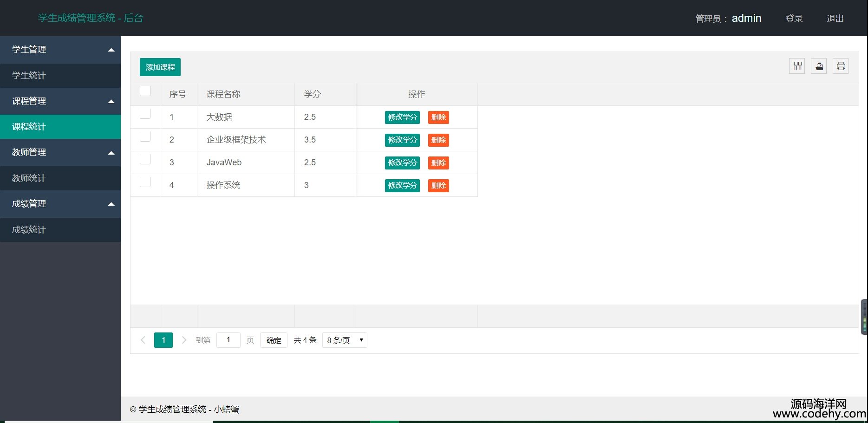Click the 课程名称 column header
Viewport: 868px width, 423px height.
click(246, 94)
